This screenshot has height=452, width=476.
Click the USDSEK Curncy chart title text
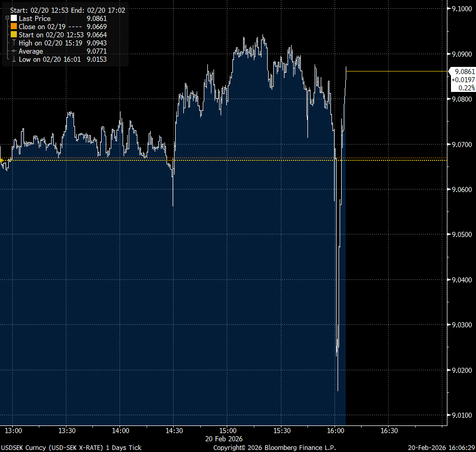tap(72, 448)
